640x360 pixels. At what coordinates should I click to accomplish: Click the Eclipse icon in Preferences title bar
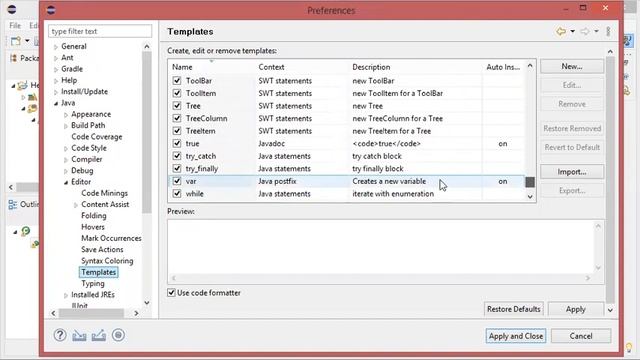[51, 10]
